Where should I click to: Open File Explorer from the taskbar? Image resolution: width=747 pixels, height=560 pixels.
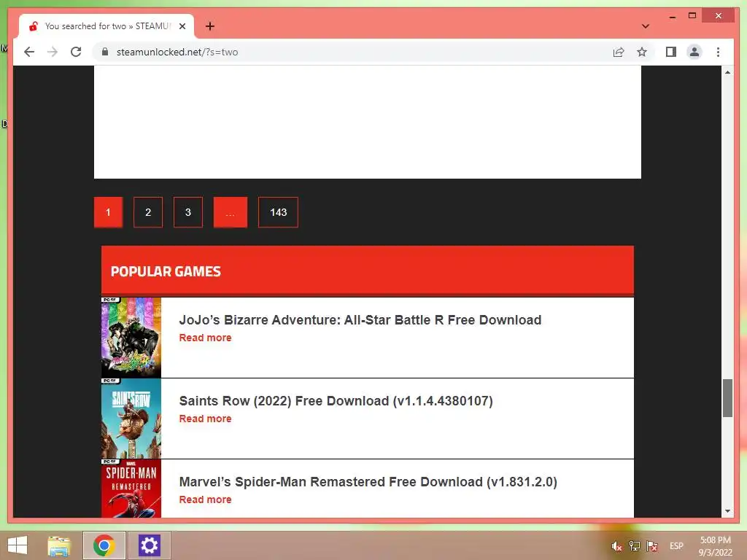pyautogui.click(x=59, y=545)
